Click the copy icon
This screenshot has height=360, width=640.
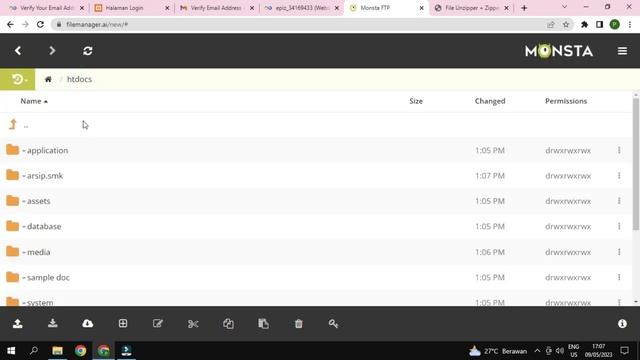pos(228,324)
